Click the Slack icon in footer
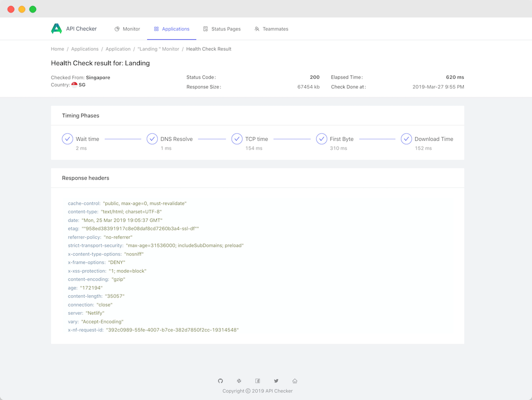Screen dimensions: 532x400 (239, 381)
